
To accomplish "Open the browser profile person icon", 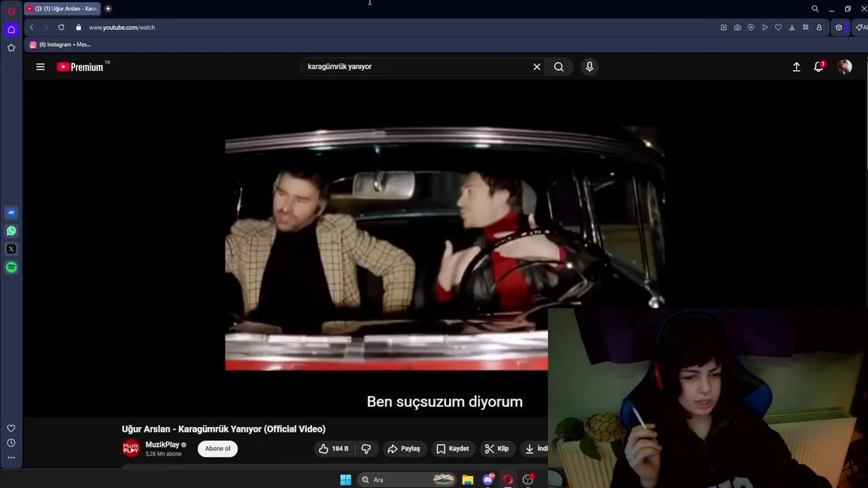I will tap(819, 27).
